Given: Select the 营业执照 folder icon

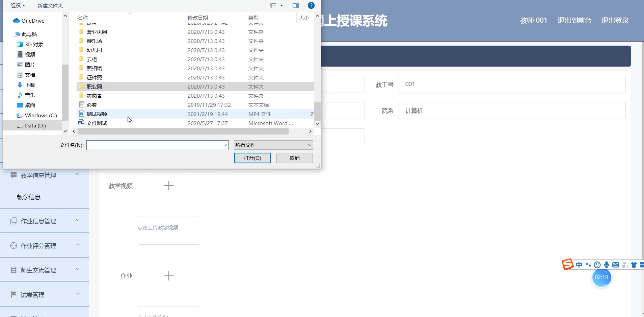Looking at the screenshot, I should coord(81,32).
